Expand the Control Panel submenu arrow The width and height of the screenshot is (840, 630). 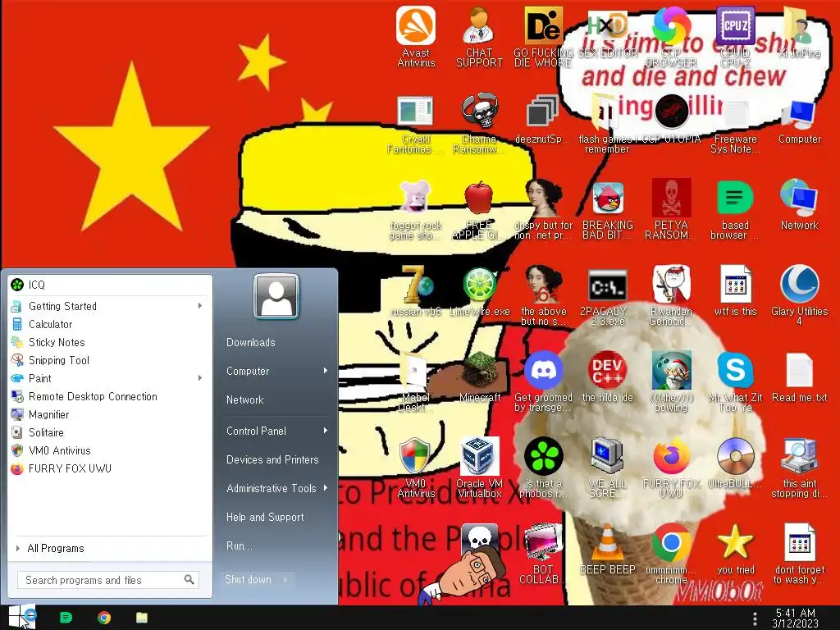pos(325,431)
